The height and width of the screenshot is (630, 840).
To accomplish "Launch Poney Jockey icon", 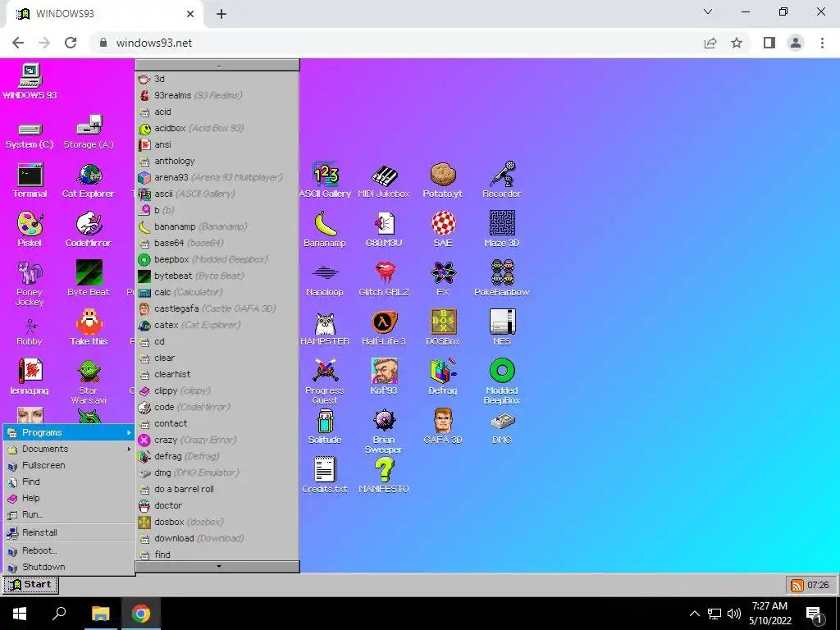I will tap(30, 283).
